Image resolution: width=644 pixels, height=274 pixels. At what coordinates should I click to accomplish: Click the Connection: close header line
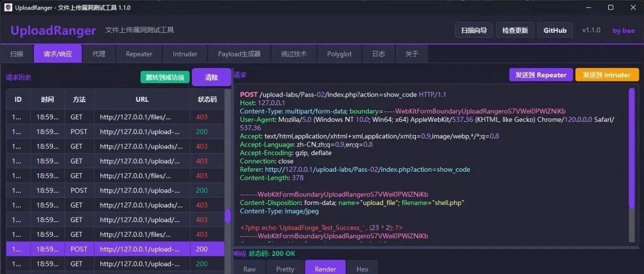[267, 161]
